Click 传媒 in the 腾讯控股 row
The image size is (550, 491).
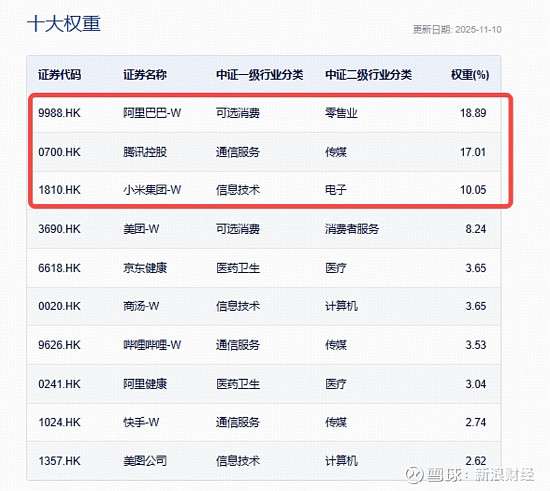point(336,152)
